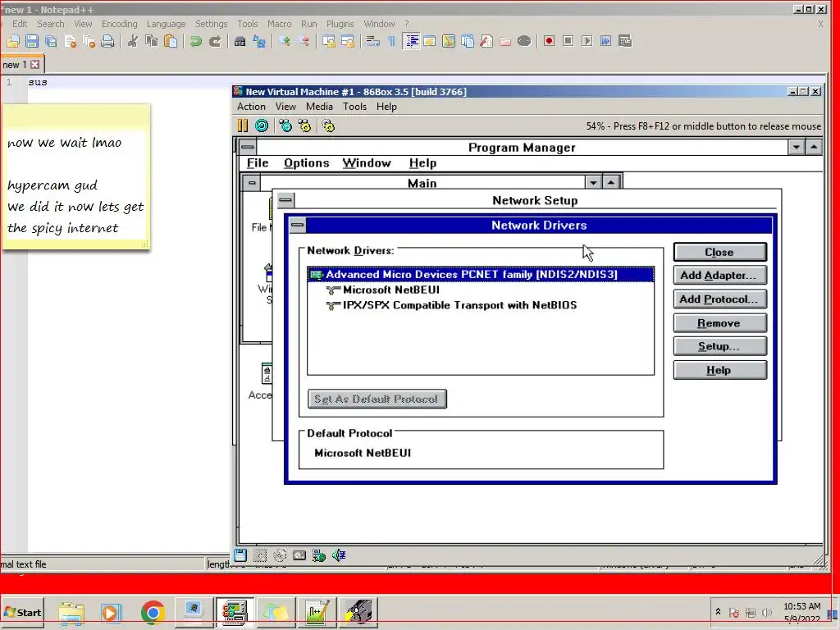Image resolution: width=840 pixels, height=630 pixels.
Task: Click the sticky note text 'now we wait lmao'
Action: [64, 143]
